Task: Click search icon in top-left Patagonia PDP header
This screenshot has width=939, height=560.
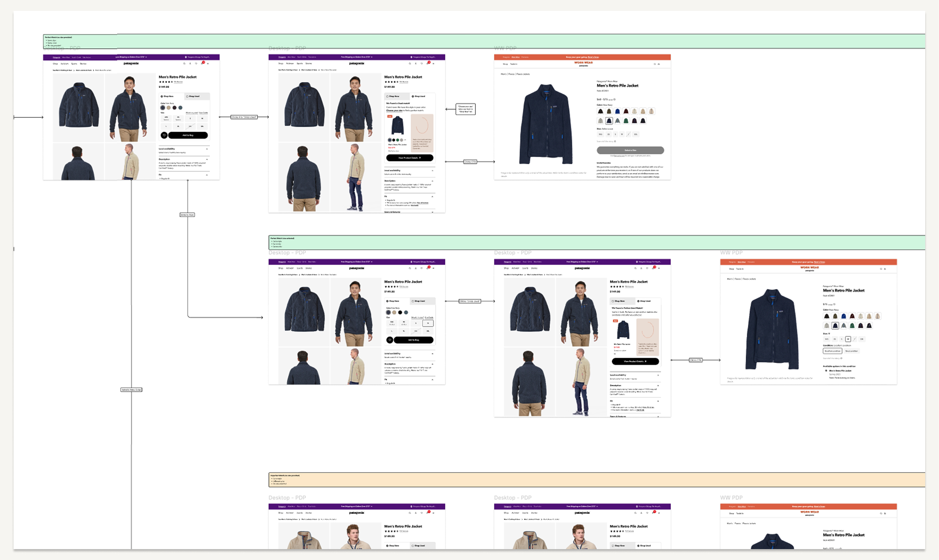Action: coord(184,64)
